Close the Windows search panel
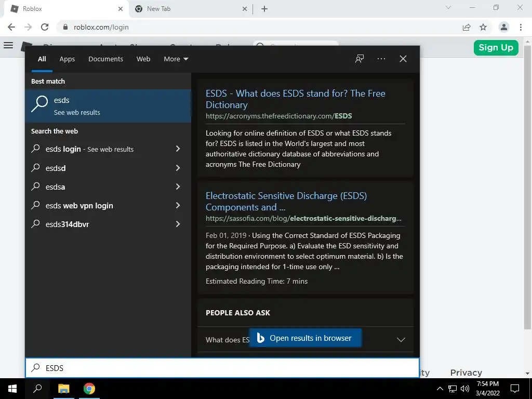 (x=403, y=59)
